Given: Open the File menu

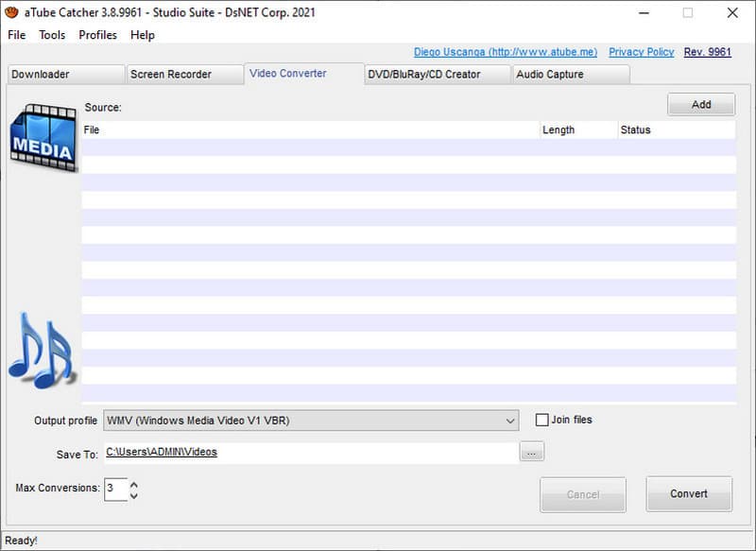Looking at the screenshot, I should (x=17, y=35).
